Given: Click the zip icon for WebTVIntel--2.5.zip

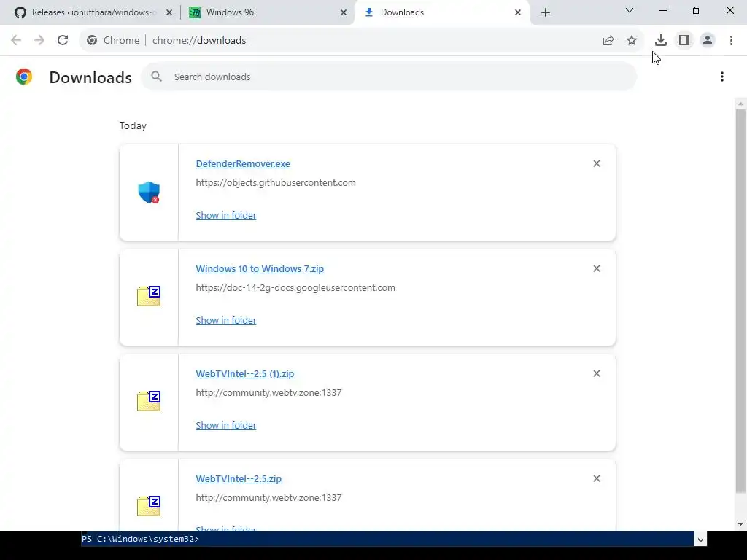Looking at the screenshot, I should click(x=149, y=506).
